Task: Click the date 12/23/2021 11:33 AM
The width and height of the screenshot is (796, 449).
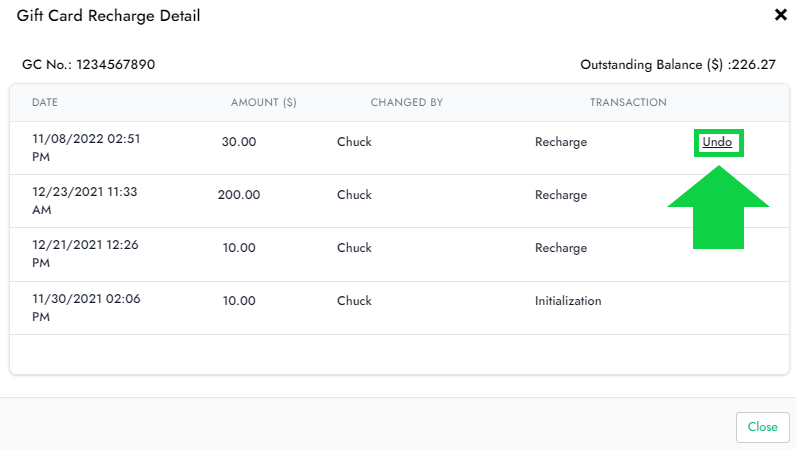Action: pos(84,201)
